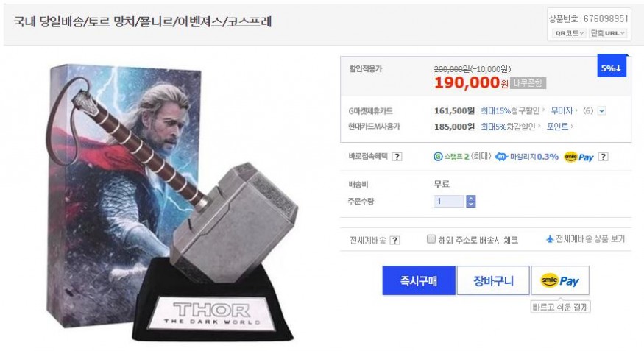Decrease order quantity with down arrow
Image resolution: width=644 pixels, height=351 pixels.
[x=471, y=204]
